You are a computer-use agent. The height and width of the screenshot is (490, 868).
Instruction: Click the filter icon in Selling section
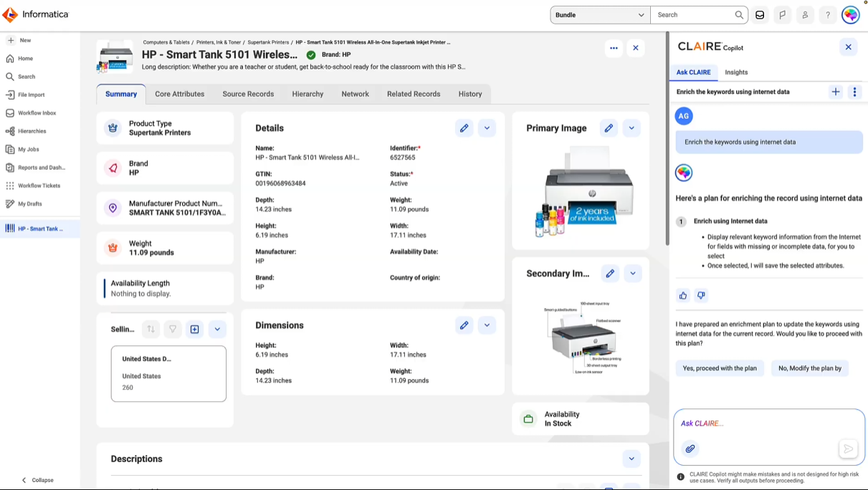(x=173, y=330)
